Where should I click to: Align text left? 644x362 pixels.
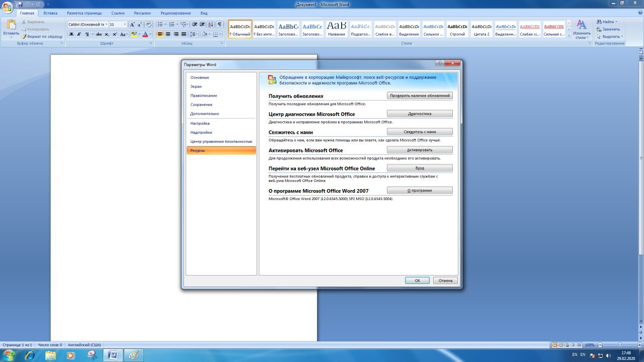pos(160,34)
